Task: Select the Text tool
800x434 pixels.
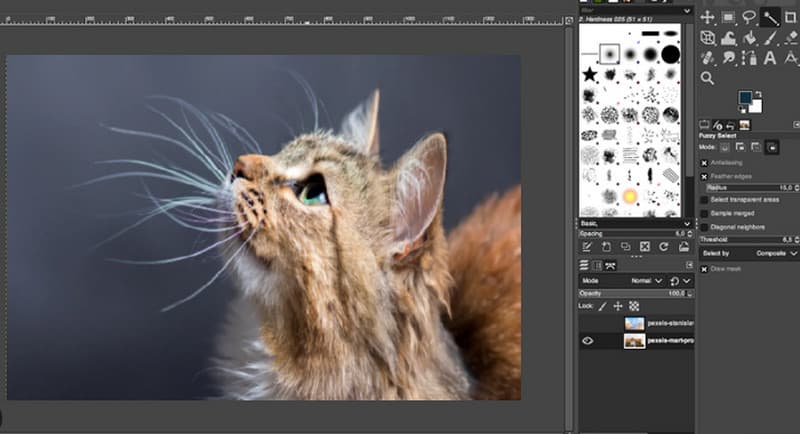Action: (x=770, y=58)
